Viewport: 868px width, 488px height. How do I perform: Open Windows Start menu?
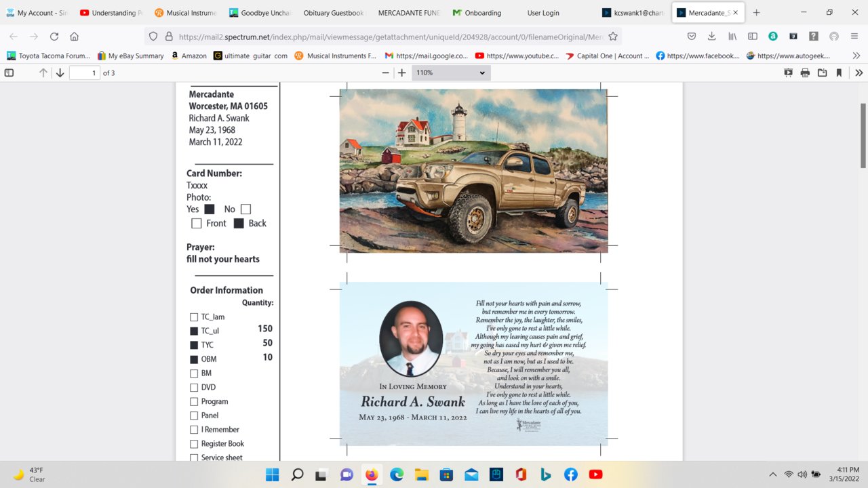pos(272,474)
